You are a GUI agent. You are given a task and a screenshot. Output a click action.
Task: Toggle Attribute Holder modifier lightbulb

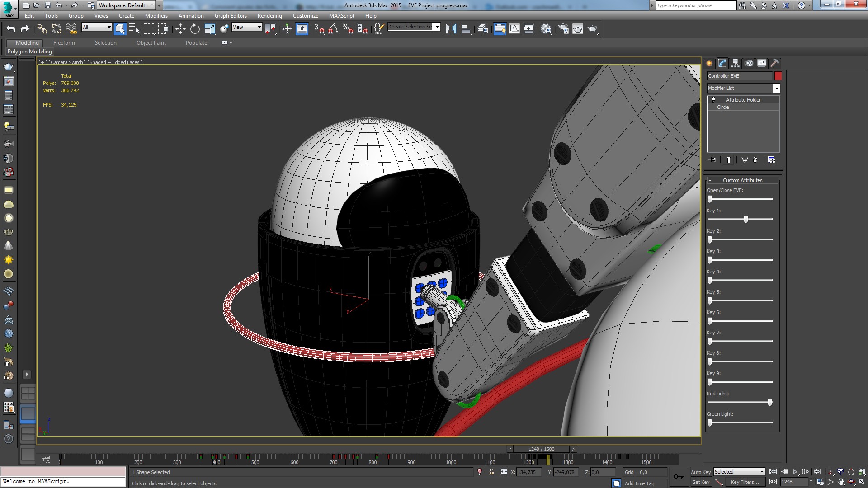click(713, 100)
